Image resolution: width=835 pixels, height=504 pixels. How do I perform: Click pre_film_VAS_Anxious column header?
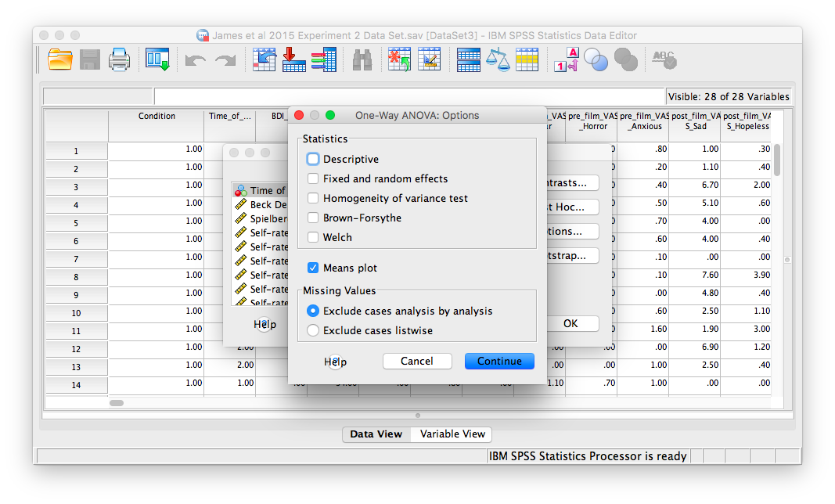tap(643, 126)
